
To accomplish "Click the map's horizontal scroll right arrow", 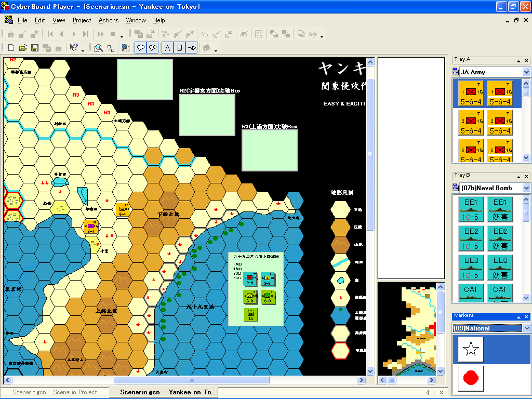I will point(361,380).
